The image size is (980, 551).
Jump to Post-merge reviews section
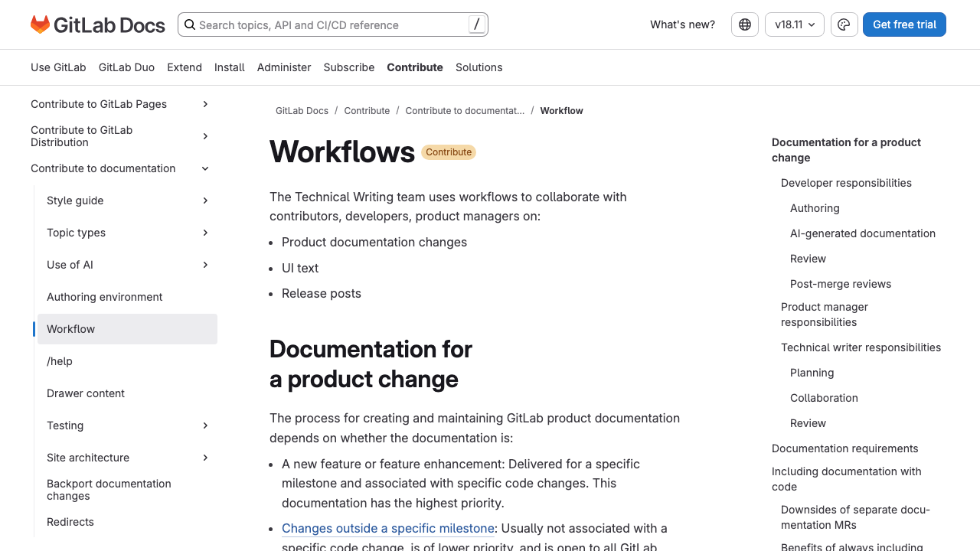point(841,284)
